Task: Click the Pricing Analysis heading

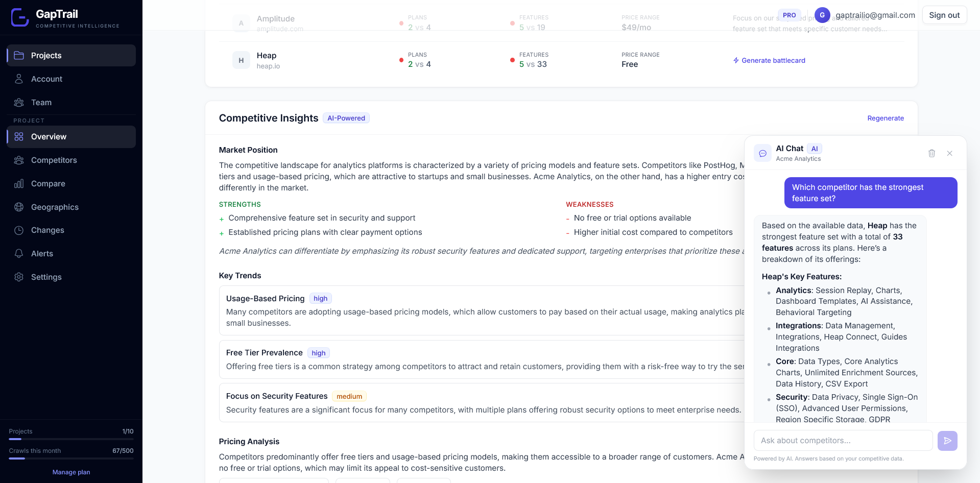Action: point(249,441)
